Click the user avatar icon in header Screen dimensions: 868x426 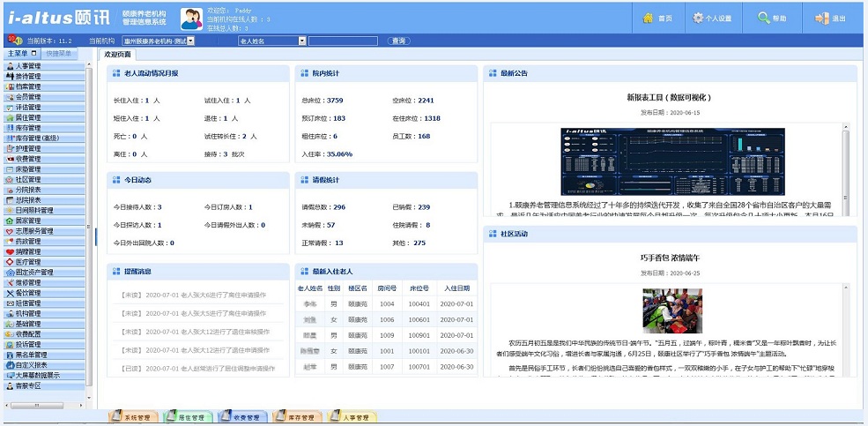[191, 19]
